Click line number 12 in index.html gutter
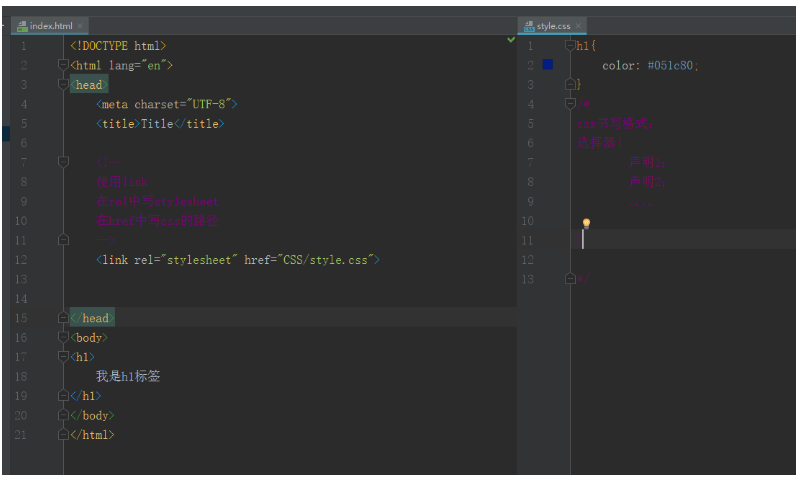This screenshot has width=798, height=482. pyautogui.click(x=21, y=260)
